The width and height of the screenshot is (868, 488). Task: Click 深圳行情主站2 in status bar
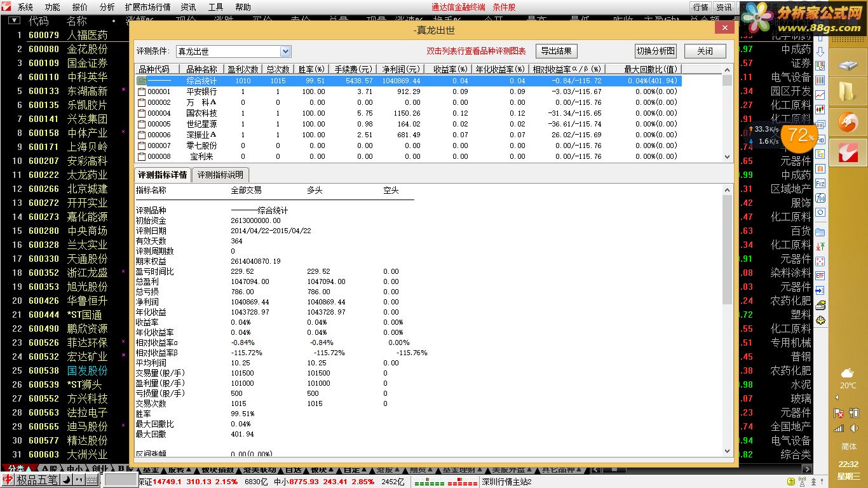[506, 482]
